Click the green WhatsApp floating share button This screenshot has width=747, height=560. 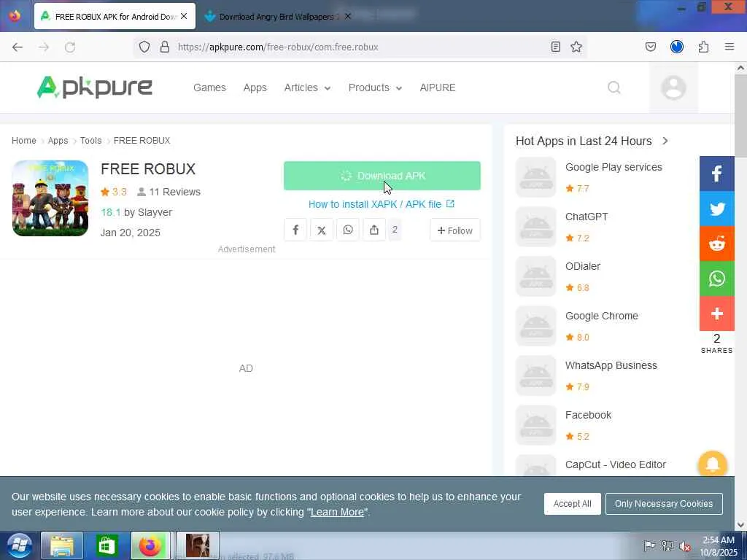716,278
